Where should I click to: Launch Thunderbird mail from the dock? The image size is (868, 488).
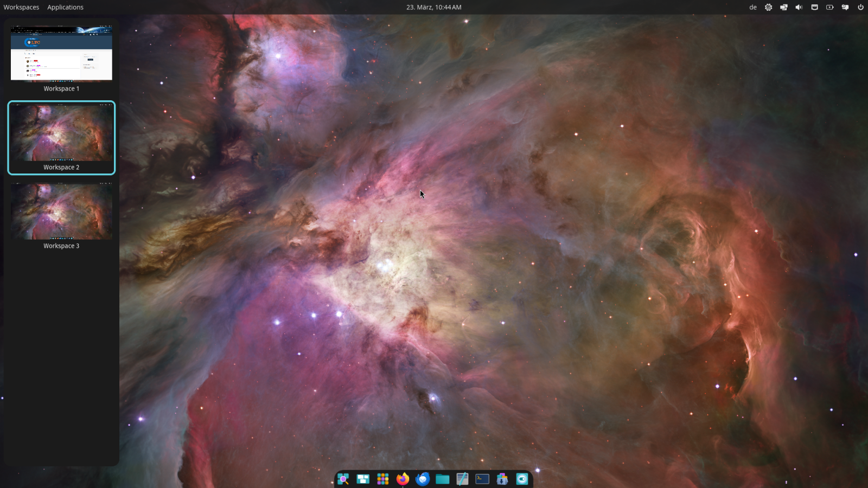(423, 479)
